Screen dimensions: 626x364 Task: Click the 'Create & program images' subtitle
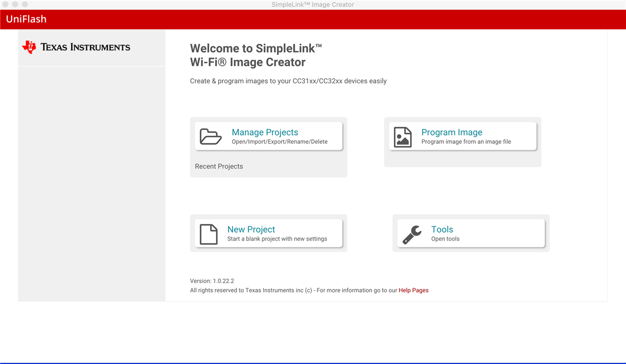(x=288, y=81)
